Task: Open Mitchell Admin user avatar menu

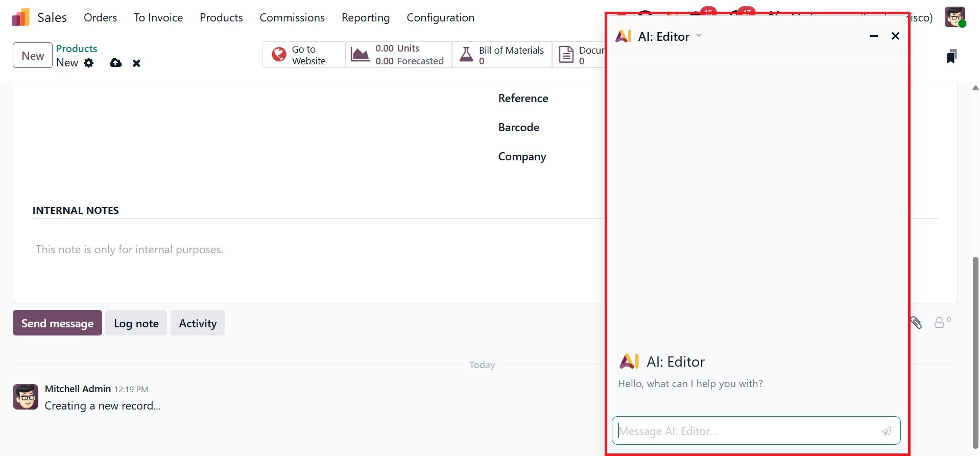Action: pyautogui.click(x=954, y=17)
